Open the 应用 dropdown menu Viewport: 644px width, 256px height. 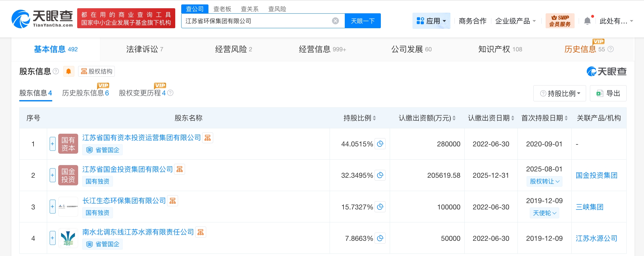tap(431, 21)
